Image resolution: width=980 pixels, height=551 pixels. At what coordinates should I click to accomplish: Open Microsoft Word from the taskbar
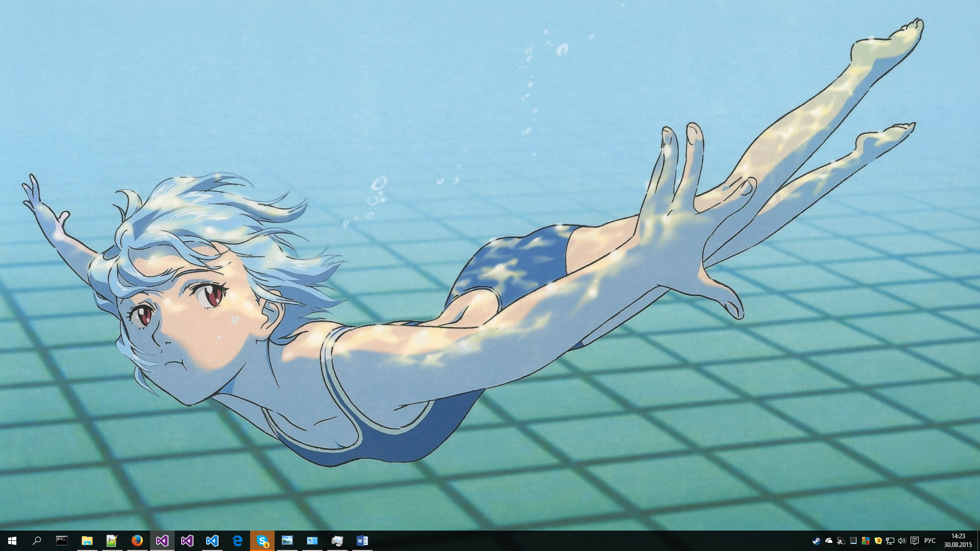(x=362, y=541)
